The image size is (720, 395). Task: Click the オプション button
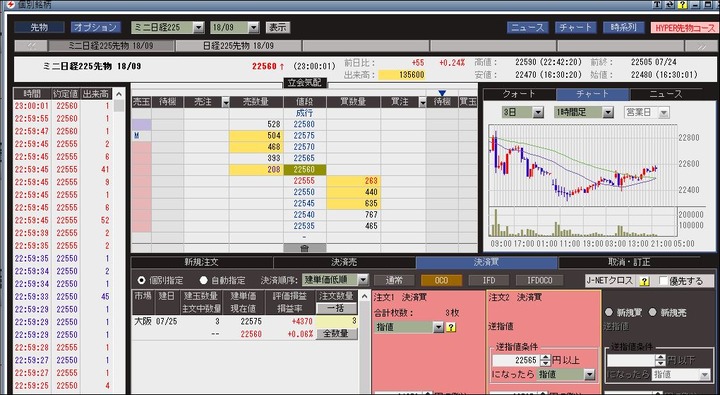(96, 28)
